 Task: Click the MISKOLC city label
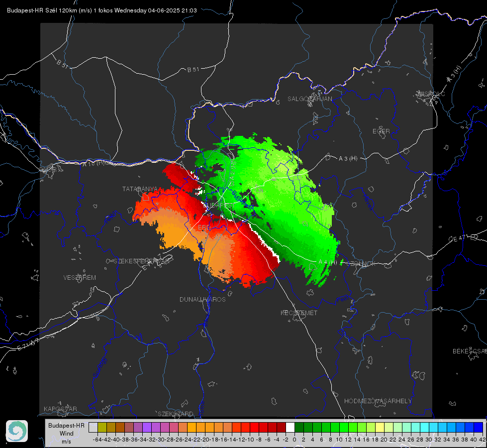tap(431, 94)
